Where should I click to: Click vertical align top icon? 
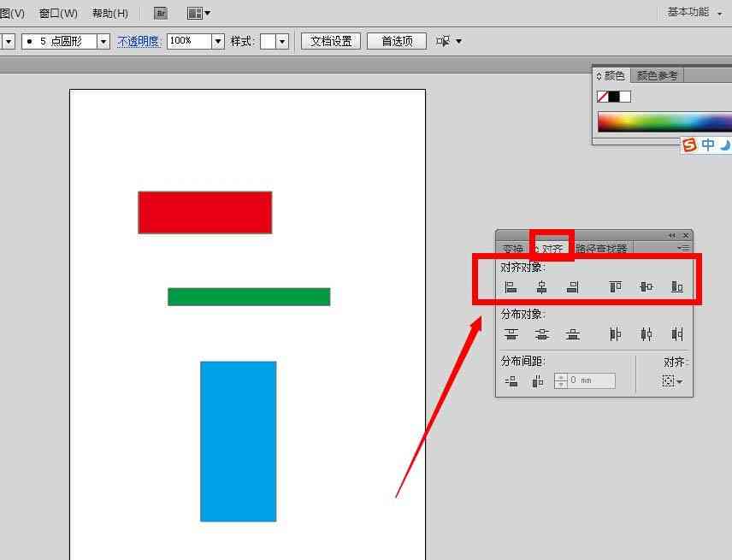(x=616, y=286)
